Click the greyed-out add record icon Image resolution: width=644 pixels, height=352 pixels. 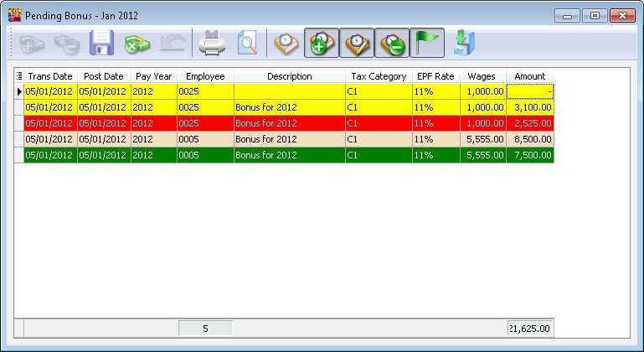click(32, 44)
